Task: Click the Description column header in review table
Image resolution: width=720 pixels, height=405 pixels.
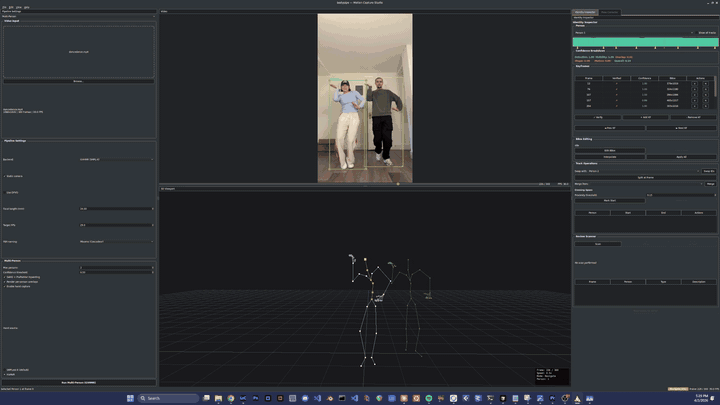Action: point(699,282)
